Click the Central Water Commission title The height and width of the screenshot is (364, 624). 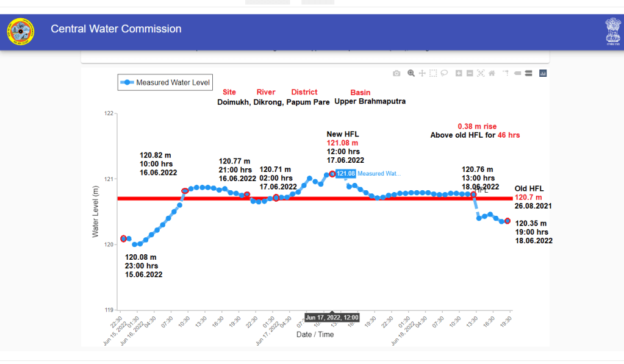pos(116,29)
